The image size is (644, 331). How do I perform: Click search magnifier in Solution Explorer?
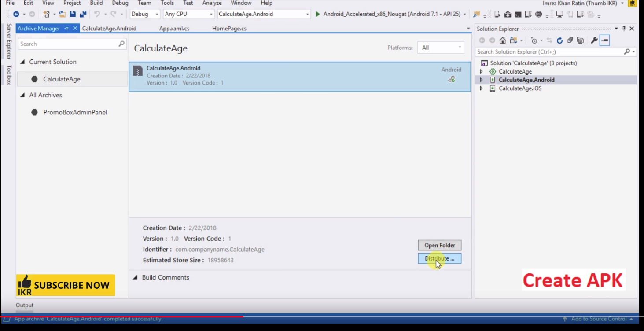click(x=627, y=52)
